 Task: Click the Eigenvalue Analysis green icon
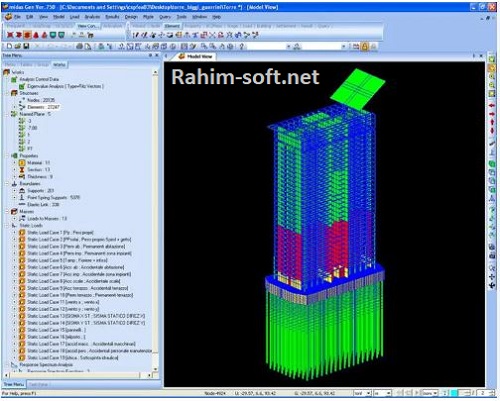22,86
